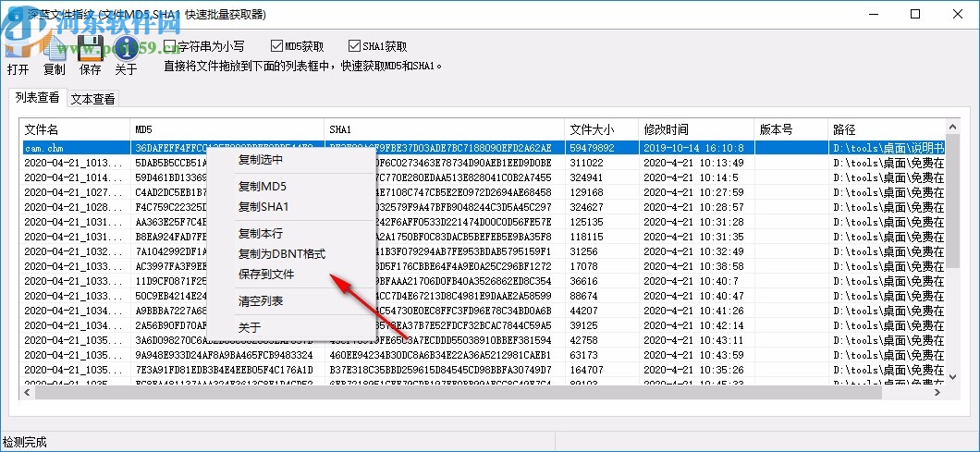The width and height of the screenshot is (980, 452).
Task: Click file size 59479892
Action: point(594,148)
